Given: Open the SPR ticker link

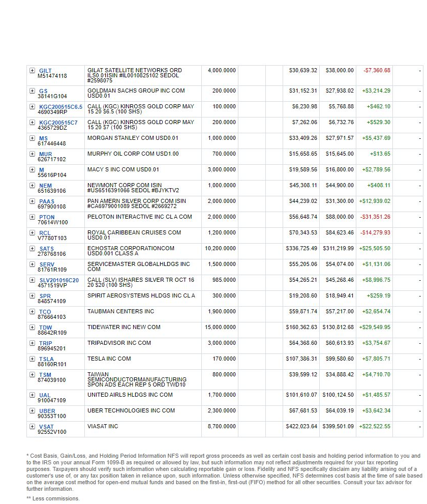Looking at the screenshot, I should coord(45,295).
